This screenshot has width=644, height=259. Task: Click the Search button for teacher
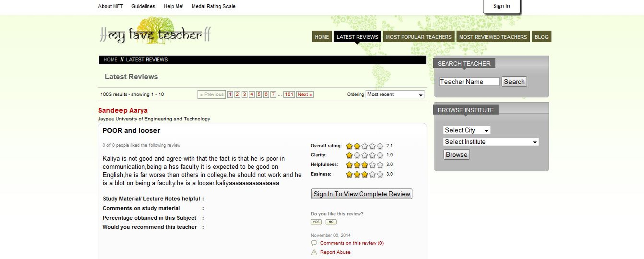pos(514,82)
